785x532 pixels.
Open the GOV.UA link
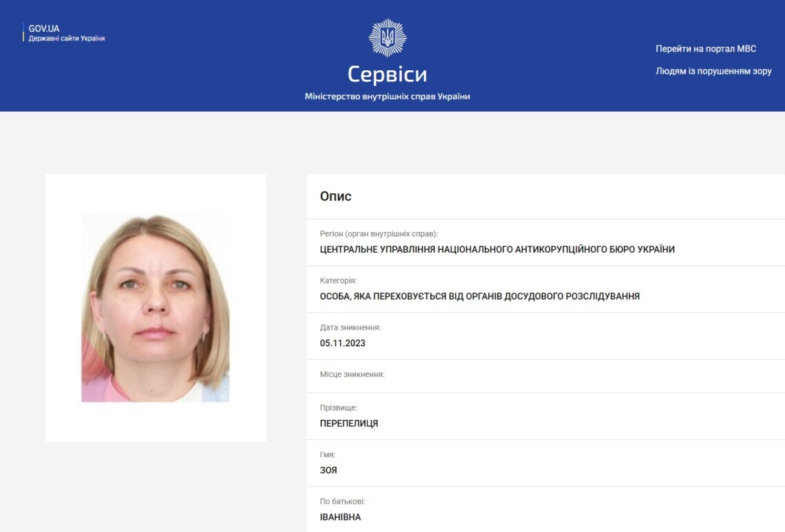click(x=43, y=28)
